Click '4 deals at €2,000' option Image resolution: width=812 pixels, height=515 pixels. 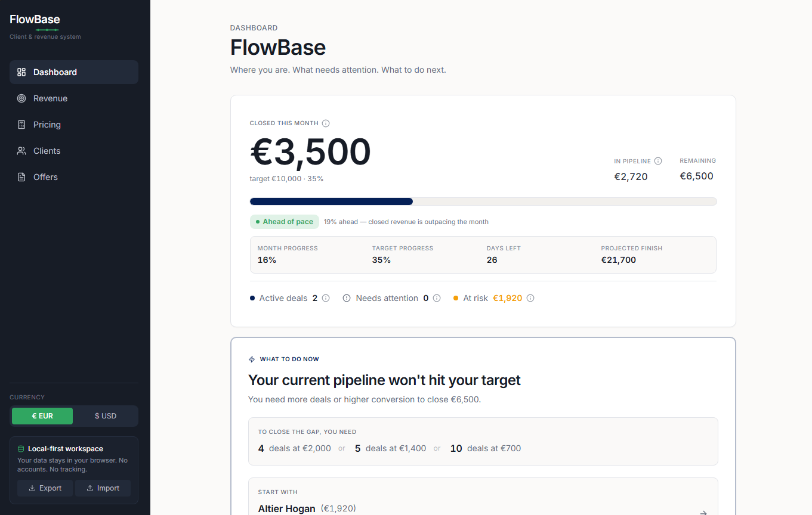coord(295,448)
